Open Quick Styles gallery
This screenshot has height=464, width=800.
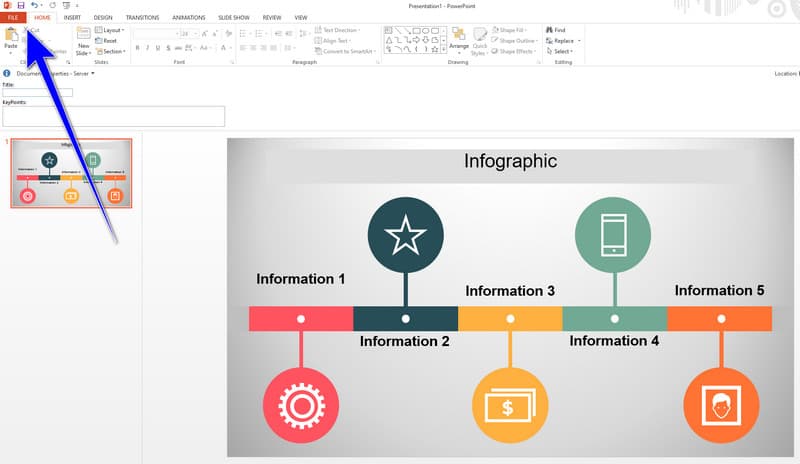[x=479, y=42]
